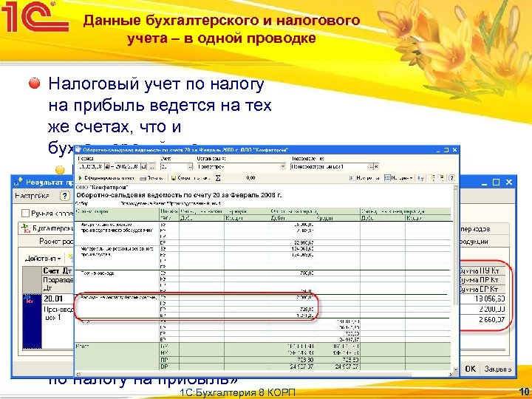Open the dropdown button with blue list icon in report toolbar
The height and width of the screenshot is (399, 532).
click(398, 178)
